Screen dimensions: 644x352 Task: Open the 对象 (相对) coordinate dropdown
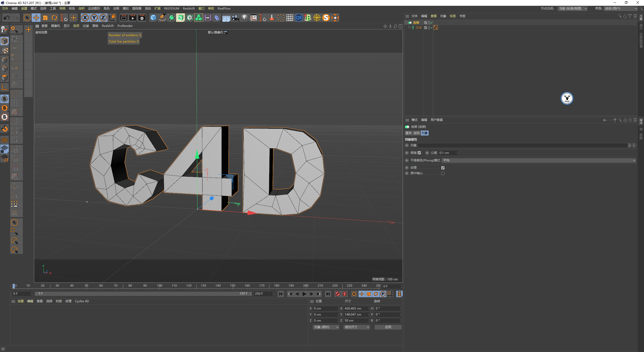point(326,327)
